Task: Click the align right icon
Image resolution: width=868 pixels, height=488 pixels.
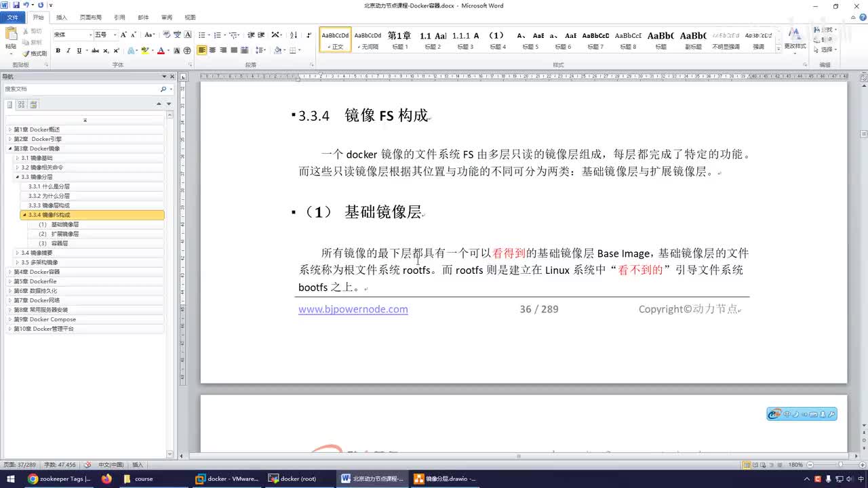Action: (x=223, y=50)
